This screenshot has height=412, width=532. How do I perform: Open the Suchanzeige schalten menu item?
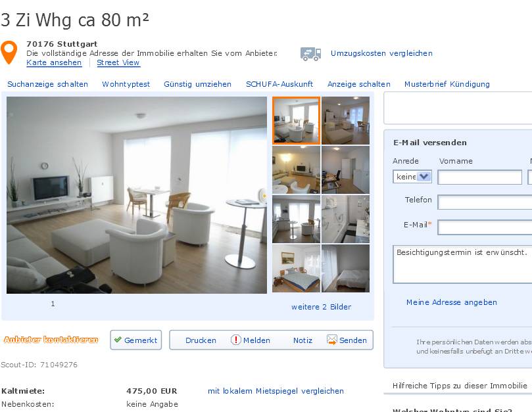pyautogui.click(x=47, y=84)
